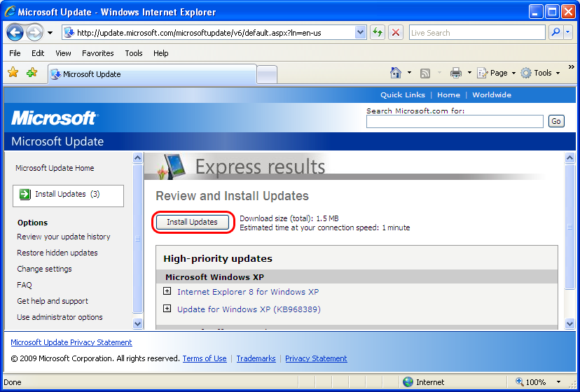The height and width of the screenshot is (392, 580).
Task: Open the zoom level dropdown arrow
Action: click(558, 382)
